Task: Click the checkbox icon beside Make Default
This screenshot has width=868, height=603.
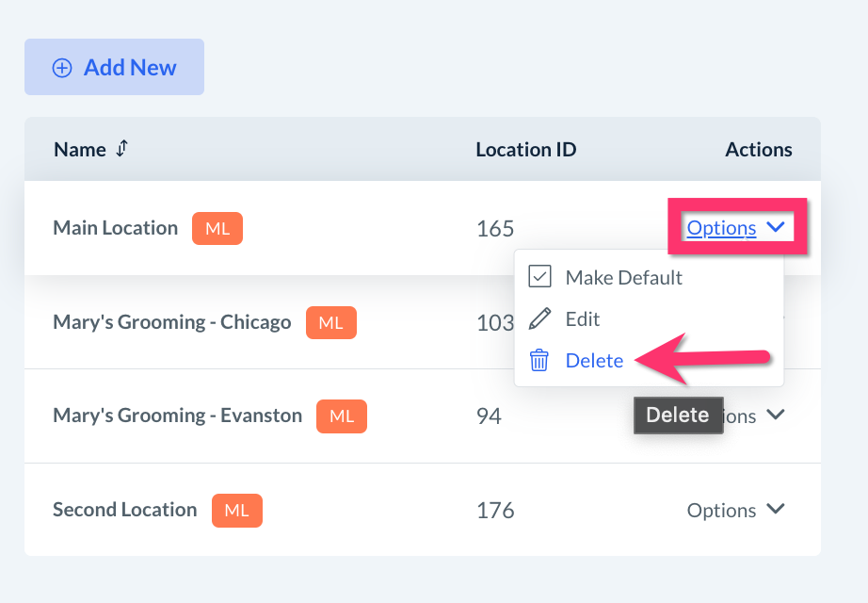Action: tap(539, 277)
